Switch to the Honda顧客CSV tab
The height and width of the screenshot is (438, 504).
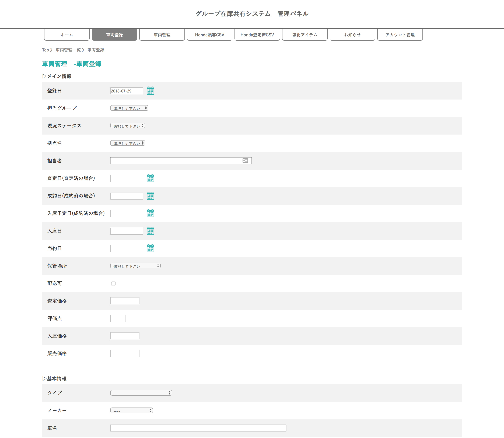tap(209, 35)
